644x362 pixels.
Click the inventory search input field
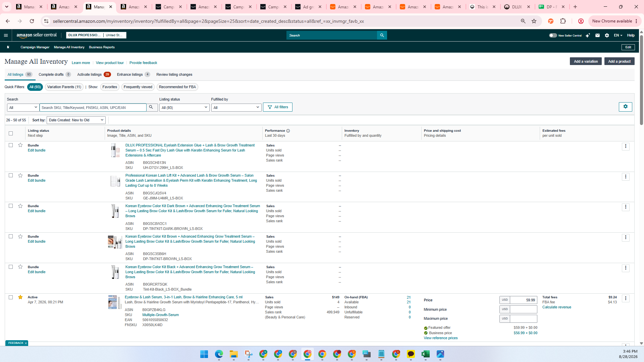(x=93, y=107)
